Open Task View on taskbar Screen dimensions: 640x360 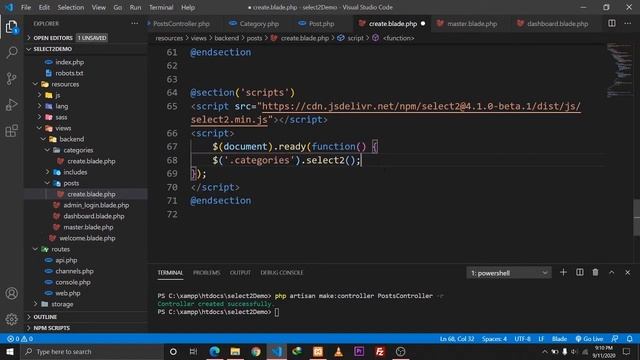pyautogui.click(x=193, y=351)
